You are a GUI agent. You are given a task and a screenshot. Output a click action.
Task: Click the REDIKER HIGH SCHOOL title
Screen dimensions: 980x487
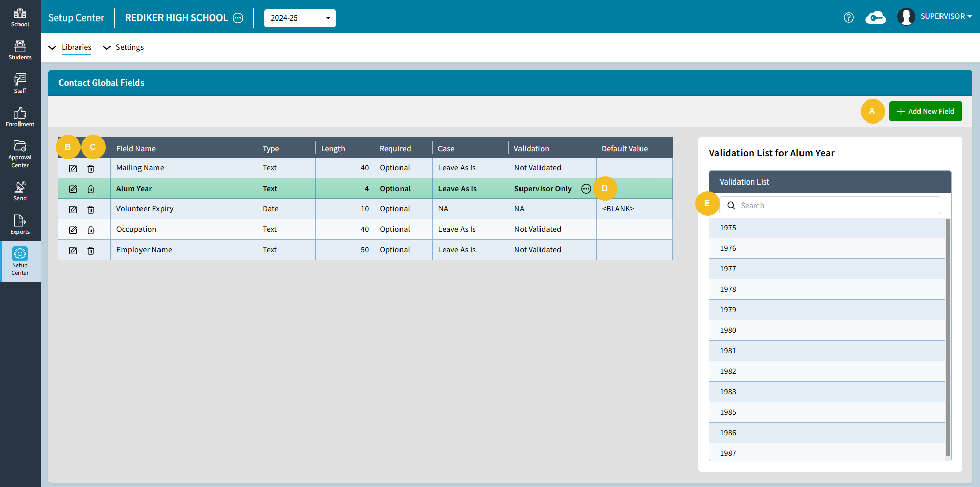176,18
